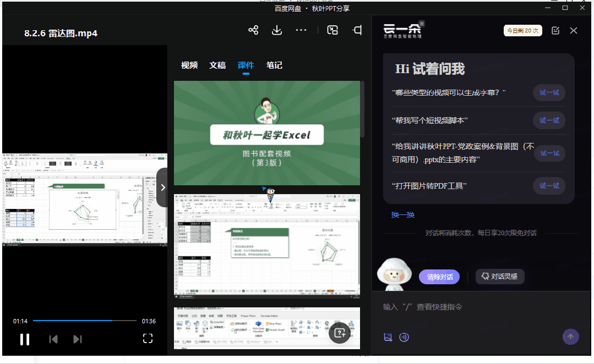Open the three-dot more options menu
The image size is (594, 364).
301,30
